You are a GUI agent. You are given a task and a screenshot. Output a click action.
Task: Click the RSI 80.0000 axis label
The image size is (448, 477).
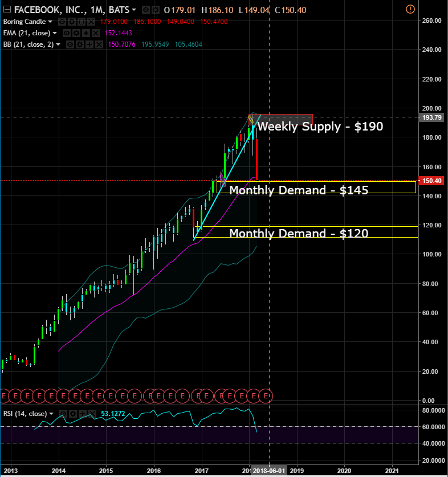[433, 410]
